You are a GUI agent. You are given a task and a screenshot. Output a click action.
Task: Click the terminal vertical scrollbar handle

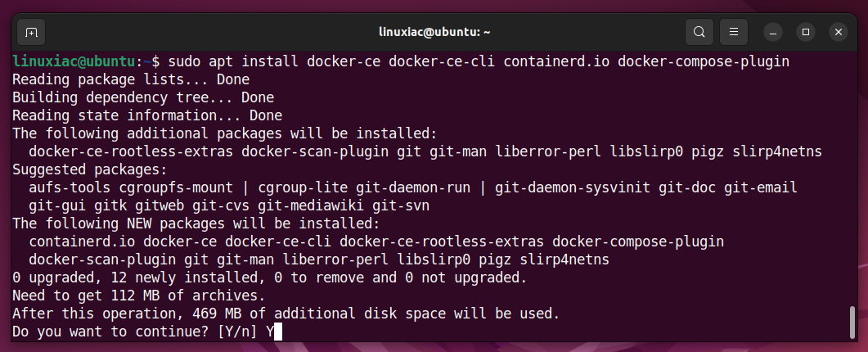(852, 322)
